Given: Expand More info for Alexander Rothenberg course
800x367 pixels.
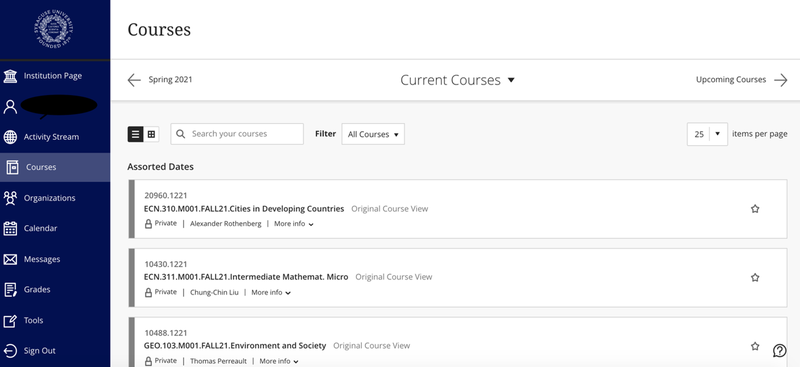Looking at the screenshot, I should coord(293,224).
